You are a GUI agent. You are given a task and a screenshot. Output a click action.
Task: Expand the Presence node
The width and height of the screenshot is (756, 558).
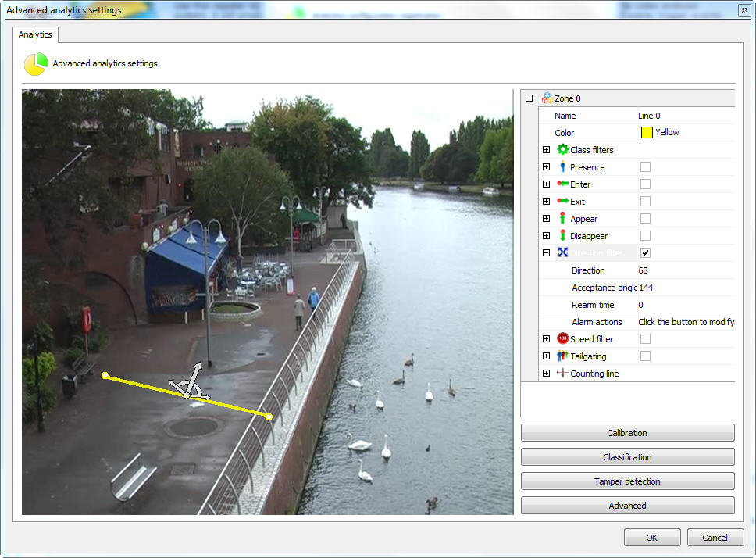[546, 167]
